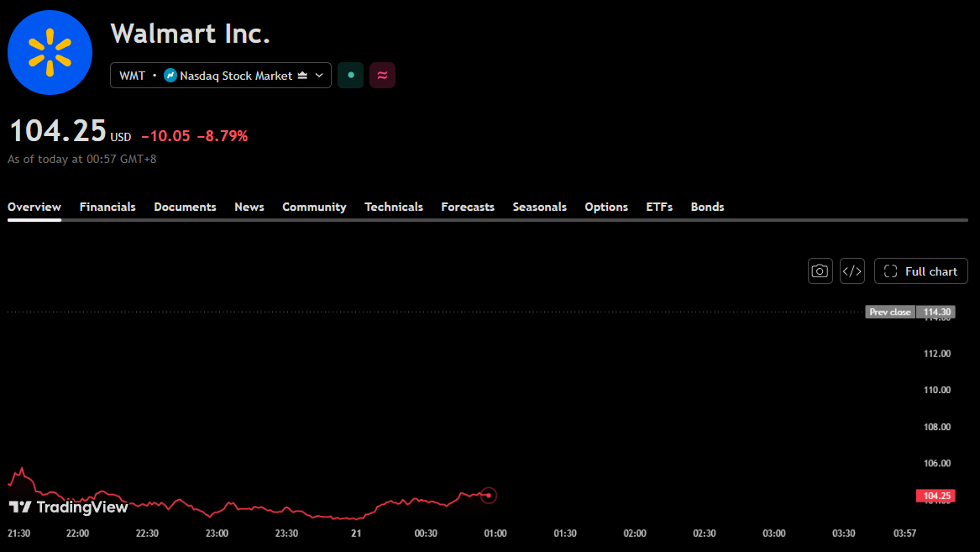Switch to the ETFs tab
The image size is (980, 552).
[x=659, y=207]
